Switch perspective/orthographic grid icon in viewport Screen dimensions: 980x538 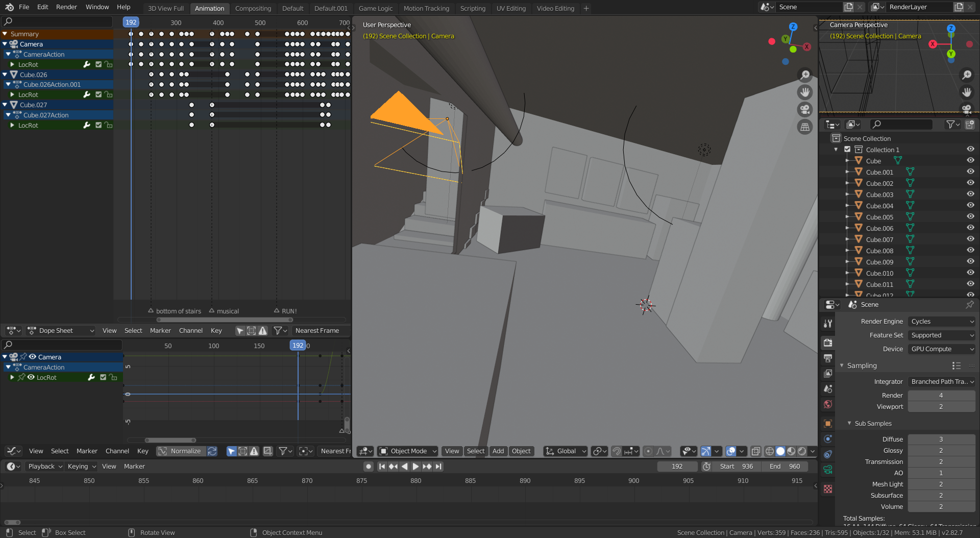point(805,127)
